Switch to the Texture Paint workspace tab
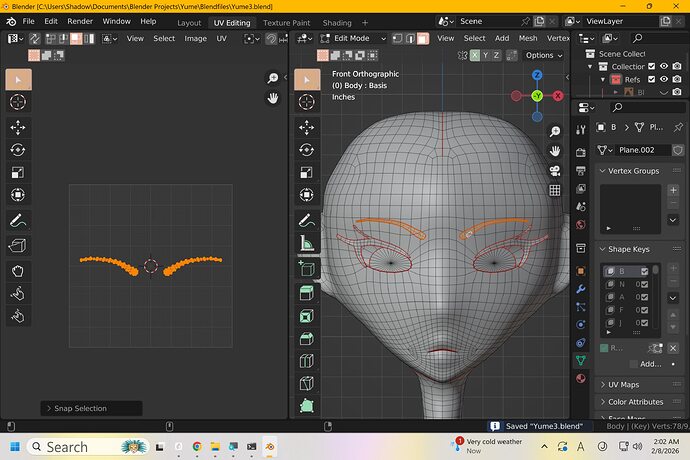 (286, 23)
